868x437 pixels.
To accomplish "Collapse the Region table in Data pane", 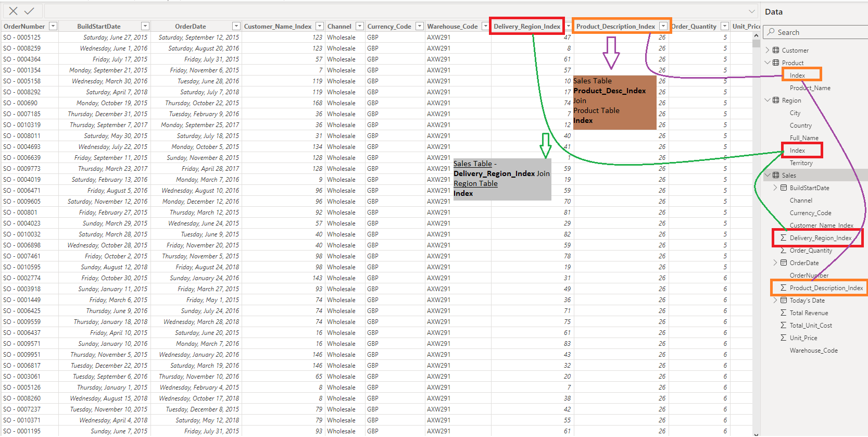I will 768,101.
